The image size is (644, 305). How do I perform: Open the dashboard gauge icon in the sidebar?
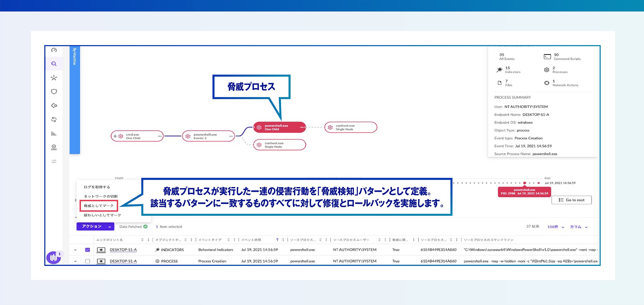(x=54, y=50)
